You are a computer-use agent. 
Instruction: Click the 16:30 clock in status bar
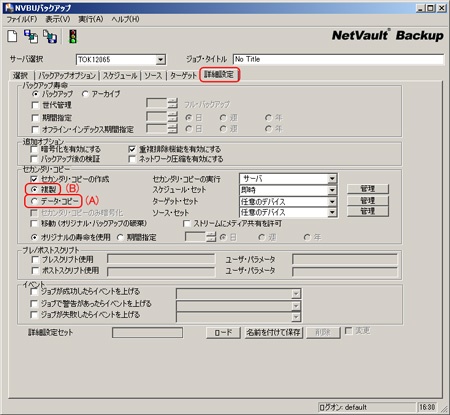427,407
